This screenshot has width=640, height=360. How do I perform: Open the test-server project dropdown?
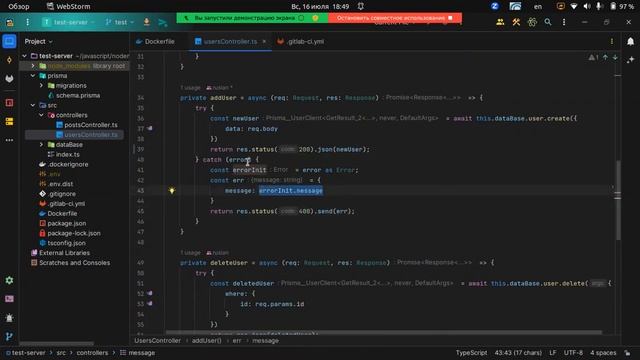coord(69,22)
